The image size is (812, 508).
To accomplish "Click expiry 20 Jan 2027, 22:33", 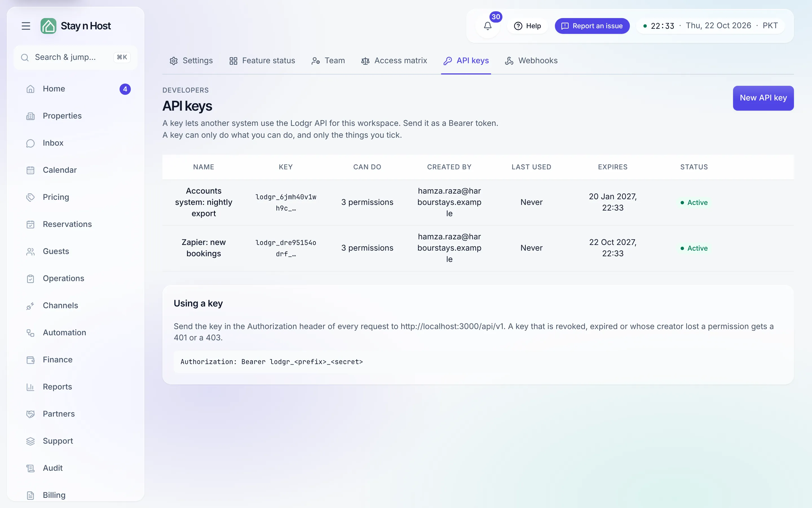I will [613, 202].
